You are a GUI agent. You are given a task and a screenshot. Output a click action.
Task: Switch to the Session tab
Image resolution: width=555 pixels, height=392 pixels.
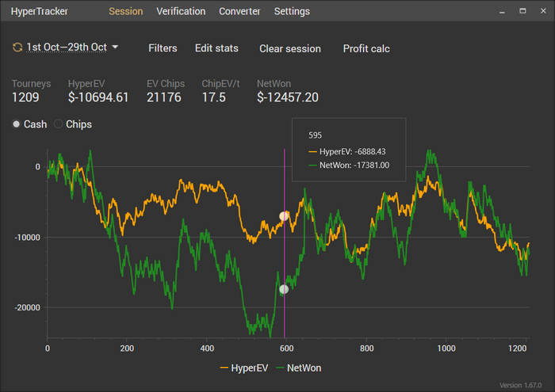coord(125,12)
